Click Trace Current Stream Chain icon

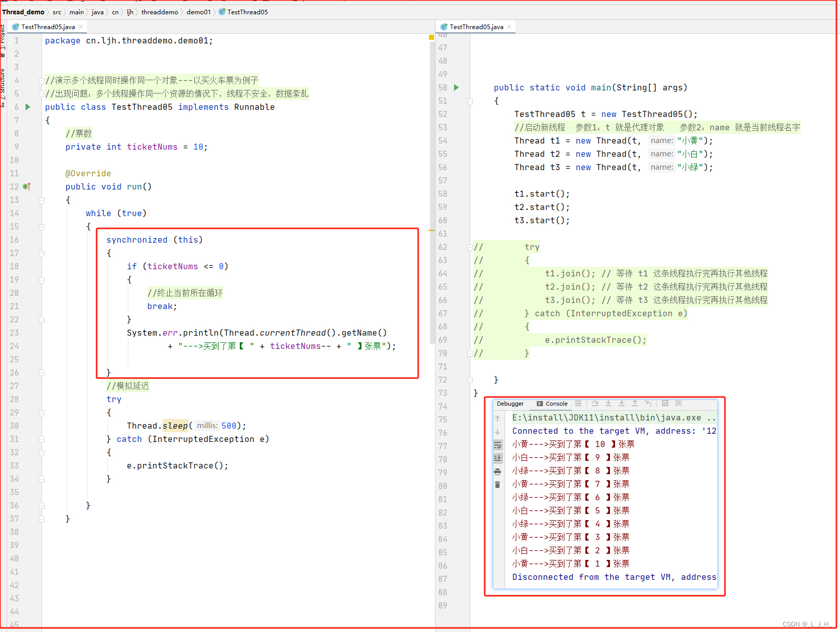pyautogui.click(x=678, y=404)
